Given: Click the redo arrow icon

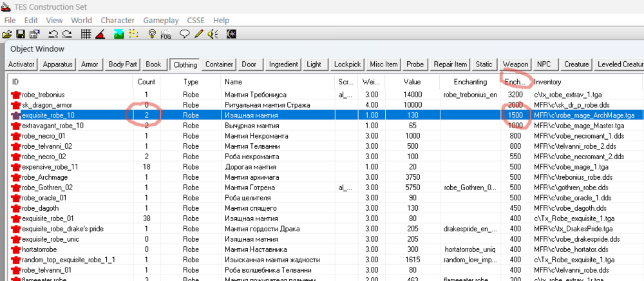Looking at the screenshot, I should coord(67,34).
